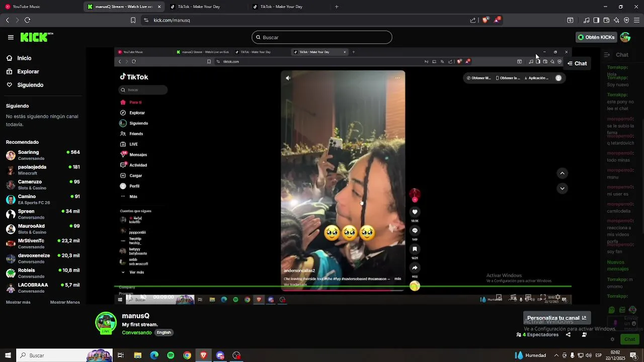Open volume control in system tray

pyautogui.click(x=589, y=355)
